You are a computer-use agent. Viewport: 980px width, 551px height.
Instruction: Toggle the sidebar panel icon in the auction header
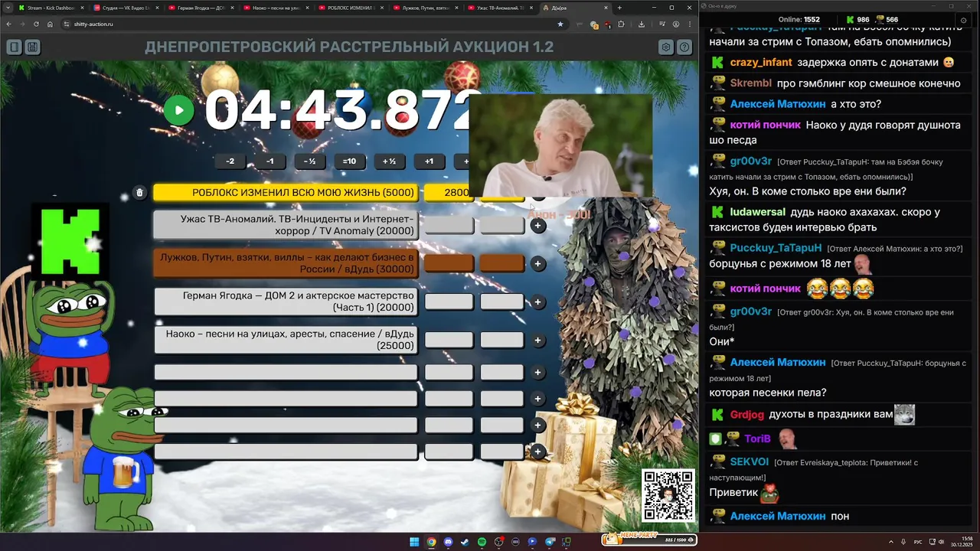click(14, 47)
